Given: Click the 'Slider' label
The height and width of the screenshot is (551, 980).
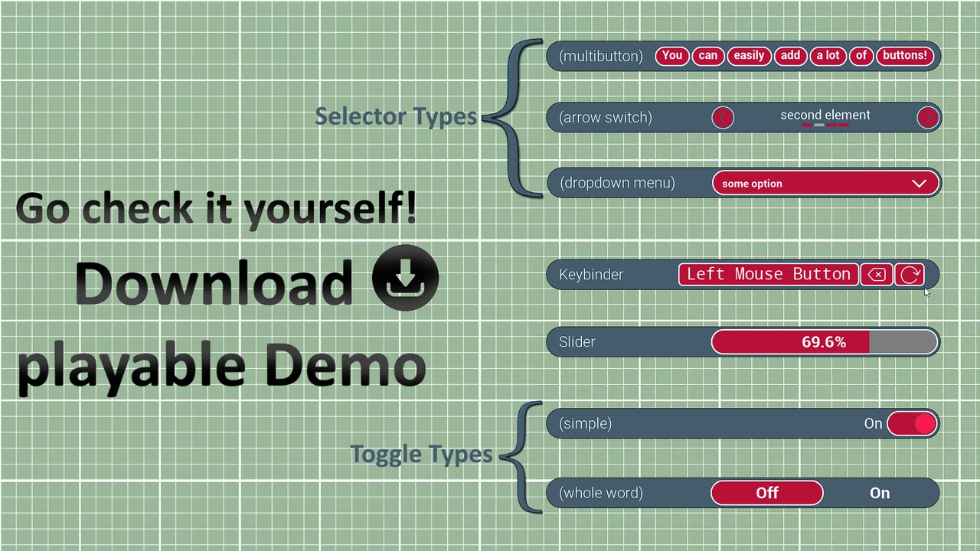Looking at the screenshot, I should point(577,342).
